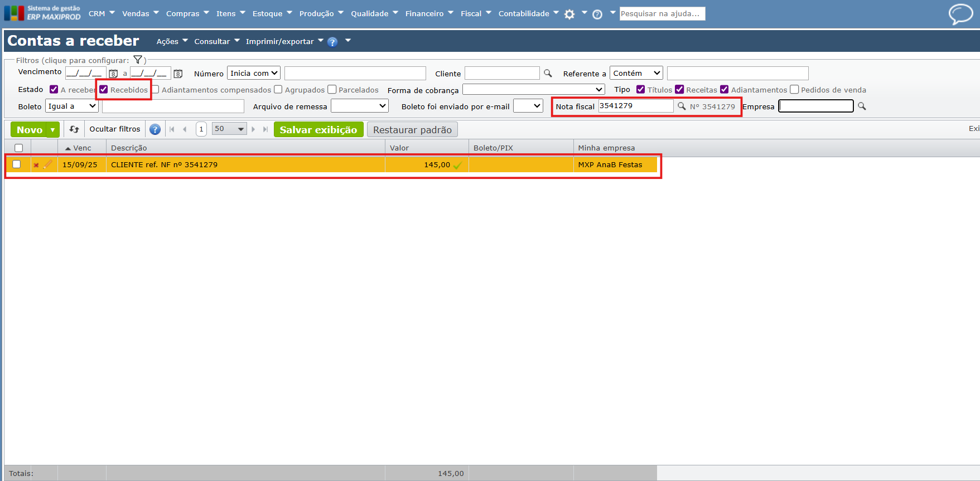Uncheck the Títulos type checkbox
The height and width of the screenshot is (481, 980).
[x=640, y=89]
